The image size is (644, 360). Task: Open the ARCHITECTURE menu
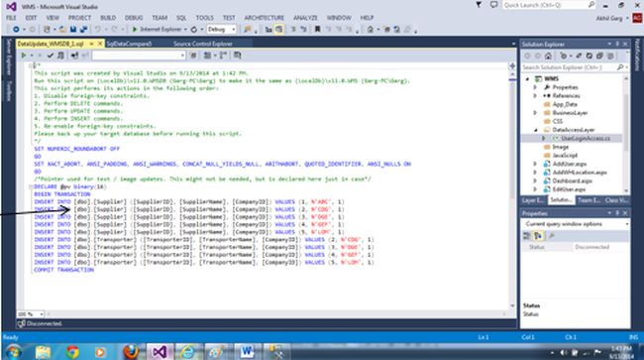tap(265, 18)
